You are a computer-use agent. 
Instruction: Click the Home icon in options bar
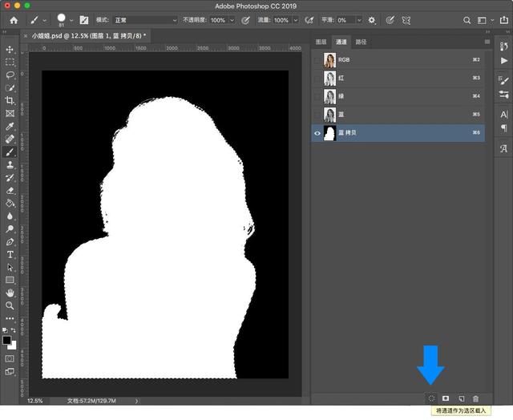14,20
